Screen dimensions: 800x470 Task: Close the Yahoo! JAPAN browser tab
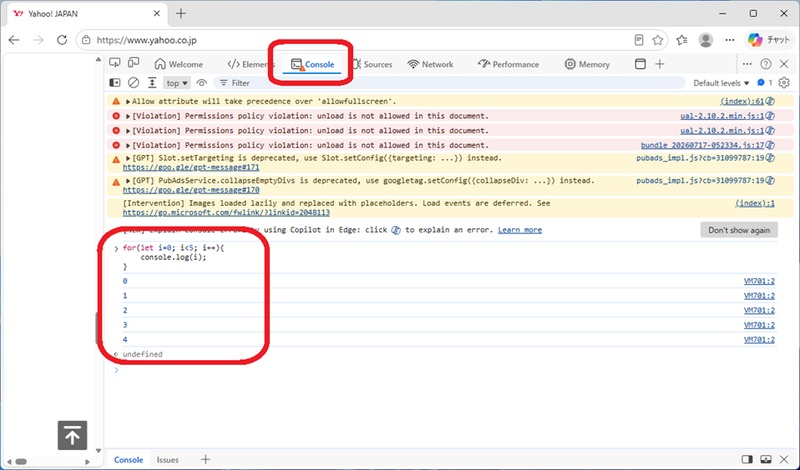pos(157,14)
